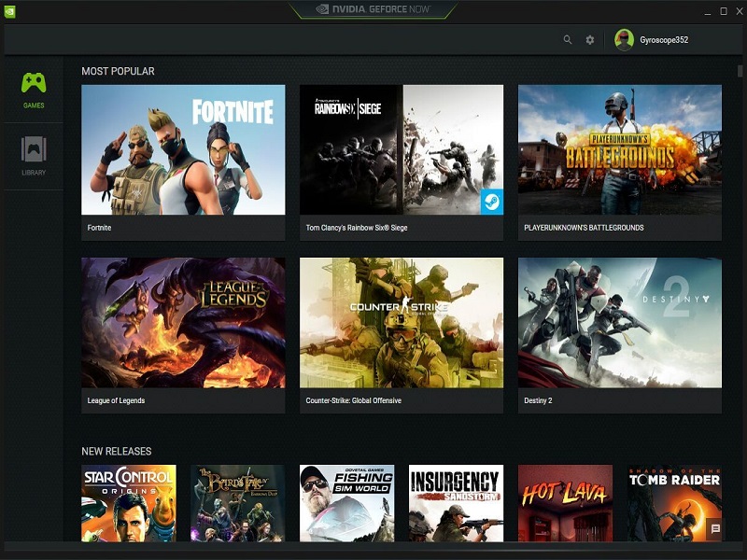This screenshot has height=560, width=747.
Task: Select the Hot Lava game cover
Action: pos(566,503)
